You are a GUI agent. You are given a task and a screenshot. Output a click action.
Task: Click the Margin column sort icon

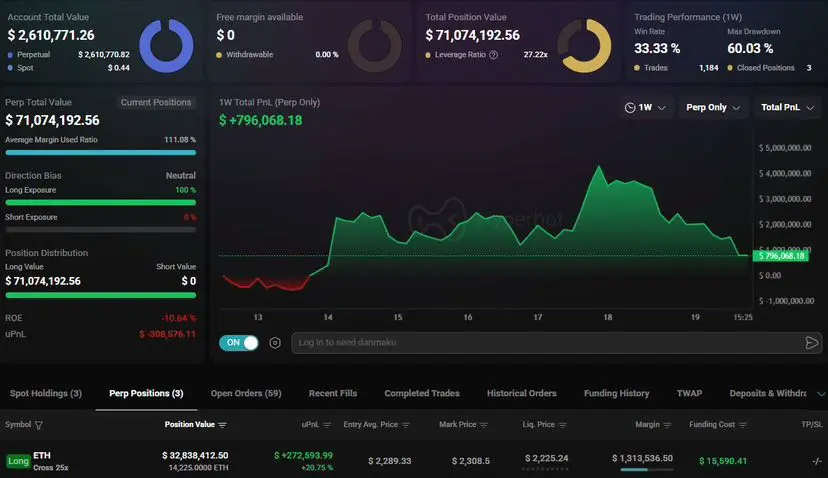[x=667, y=425]
